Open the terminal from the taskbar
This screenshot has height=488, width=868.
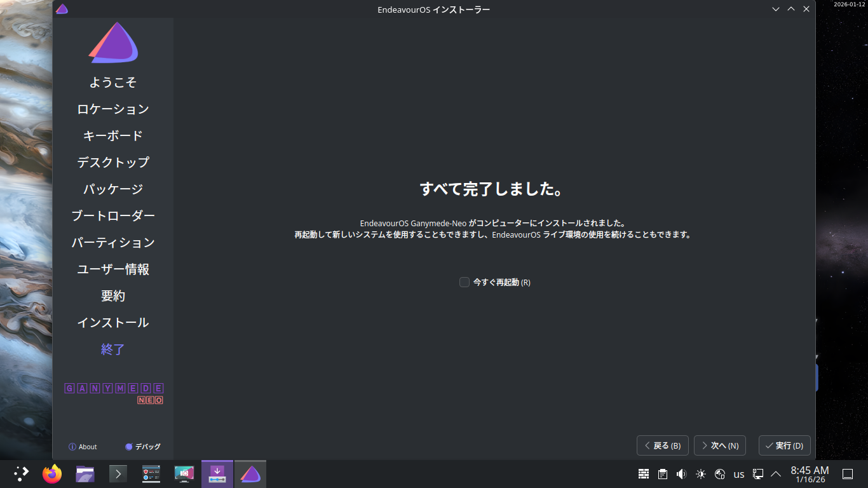pyautogui.click(x=118, y=473)
